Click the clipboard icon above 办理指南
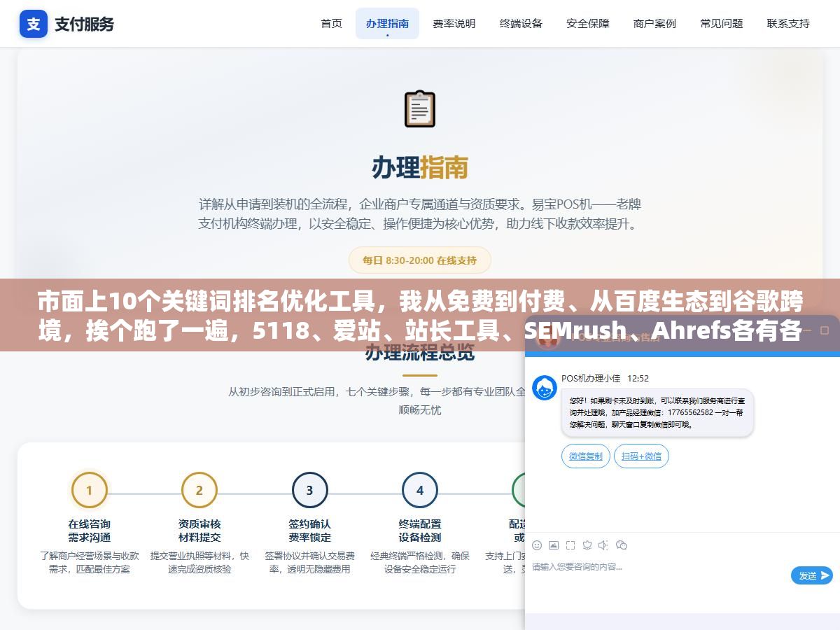Viewport: 840px width, 630px height. pos(420,108)
